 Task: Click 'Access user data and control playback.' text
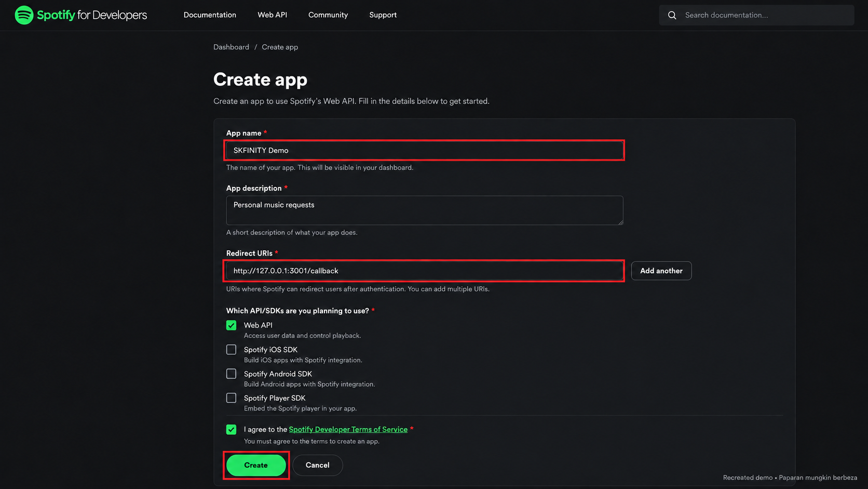[x=302, y=336]
